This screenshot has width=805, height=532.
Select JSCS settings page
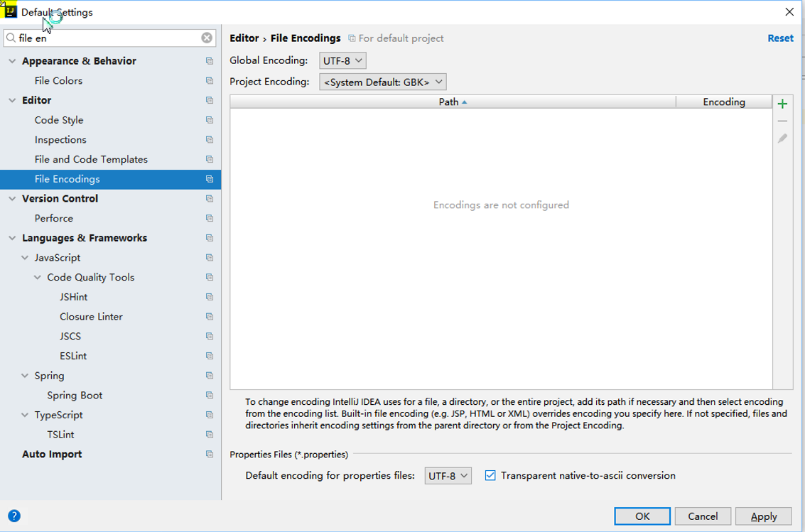click(70, 336)
